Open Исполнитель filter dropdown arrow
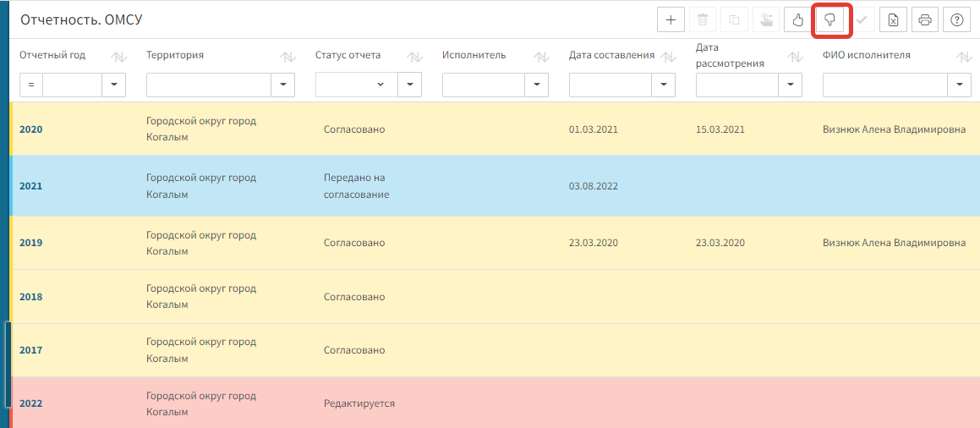 536,85
